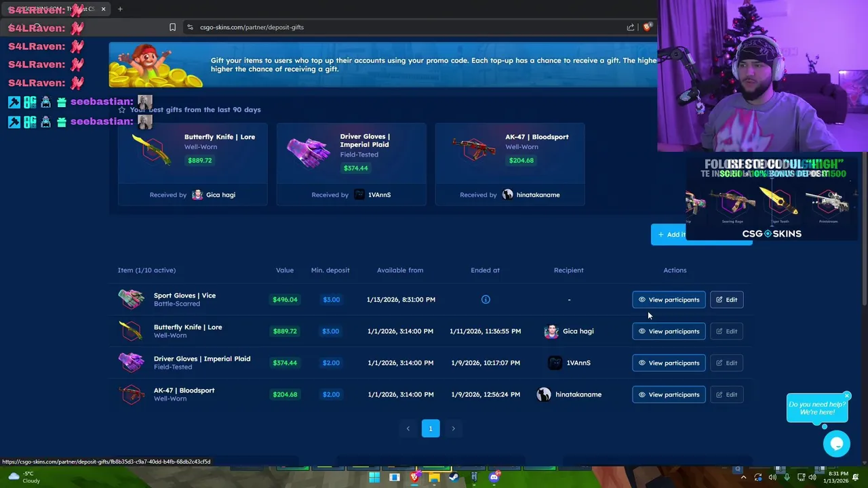Click Gica hagi avatar in Butterfly Knife card
The height and width of the screenshot is (488, 868).
click(197, 195)
